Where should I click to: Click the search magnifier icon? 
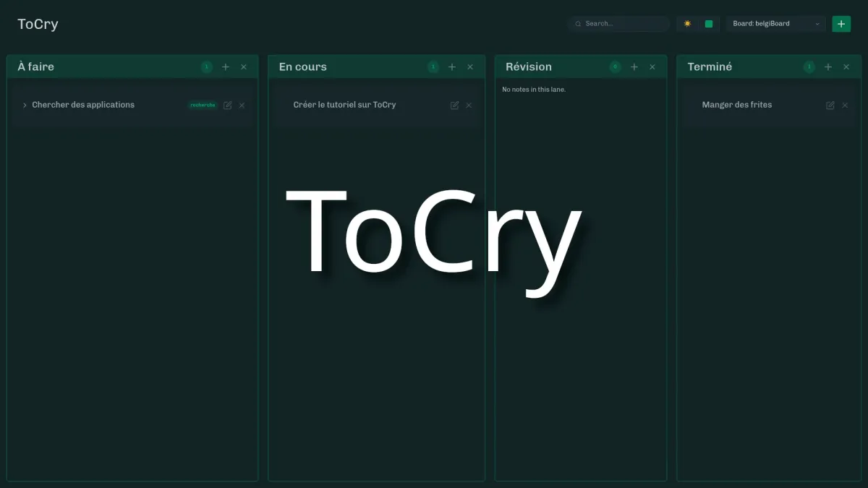pyautogui.click(x=578, y=24)
